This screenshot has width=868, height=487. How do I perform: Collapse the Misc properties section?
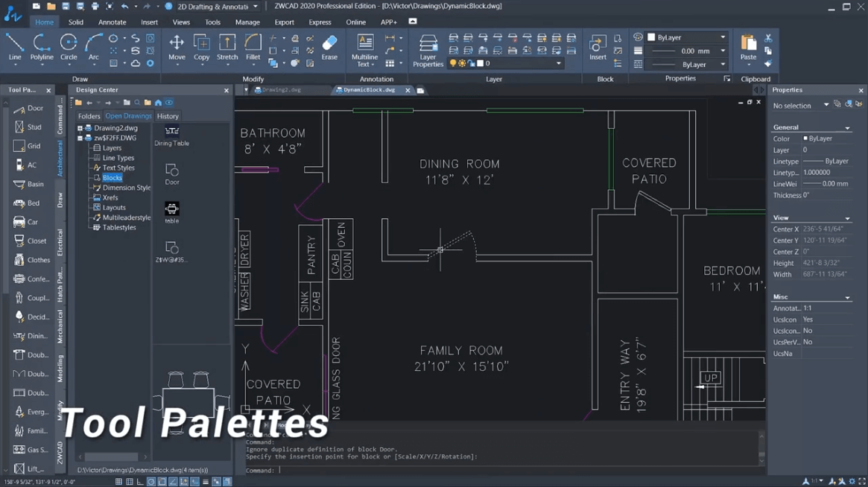pos(847,298)
